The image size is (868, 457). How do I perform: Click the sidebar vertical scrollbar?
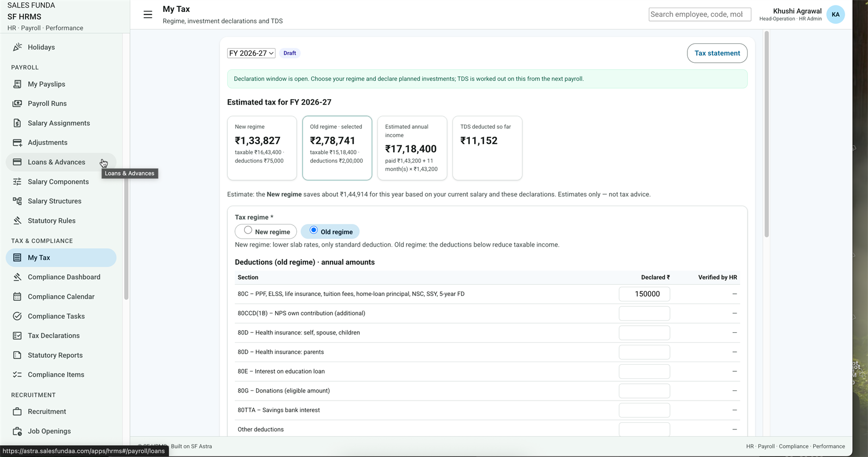126,239
